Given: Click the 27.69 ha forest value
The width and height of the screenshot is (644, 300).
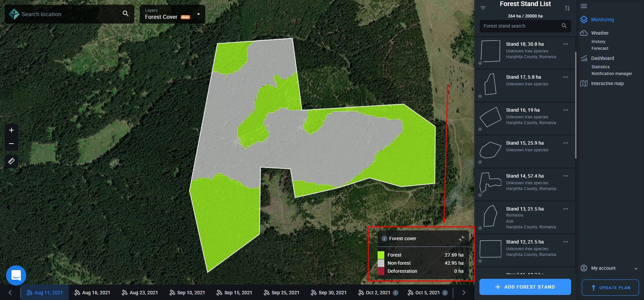Looking at the screenshot, I should point(454,255).
